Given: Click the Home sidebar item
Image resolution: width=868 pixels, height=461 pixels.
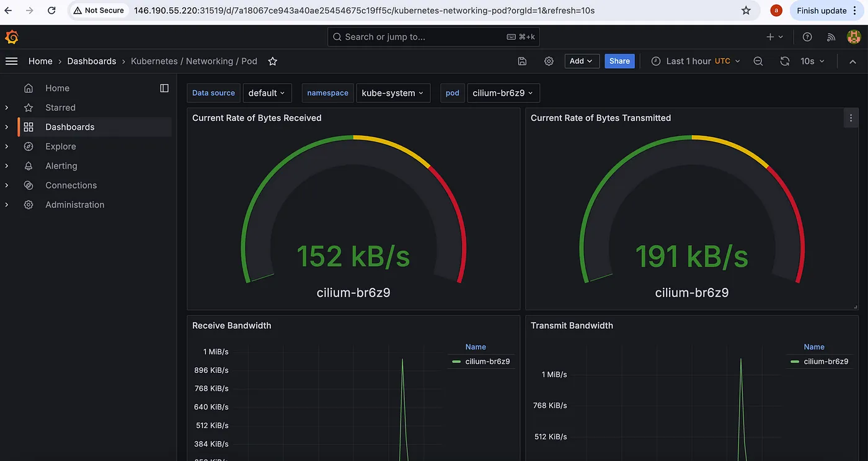Looking at the screenshot, I should 57,88.
